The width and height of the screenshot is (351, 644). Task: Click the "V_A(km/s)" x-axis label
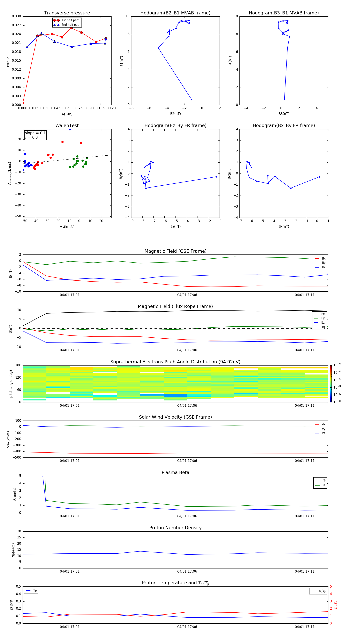click(x=67, y=227)
